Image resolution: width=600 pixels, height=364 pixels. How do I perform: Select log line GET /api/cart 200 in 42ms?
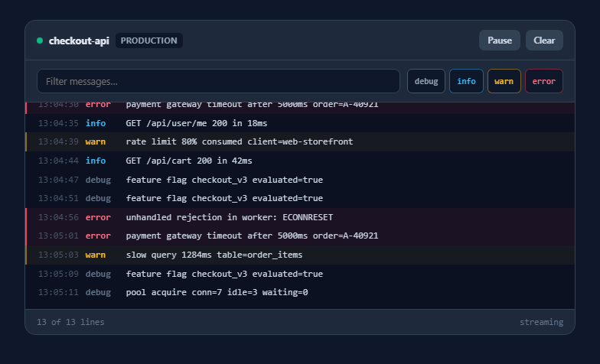click(300, 161)
